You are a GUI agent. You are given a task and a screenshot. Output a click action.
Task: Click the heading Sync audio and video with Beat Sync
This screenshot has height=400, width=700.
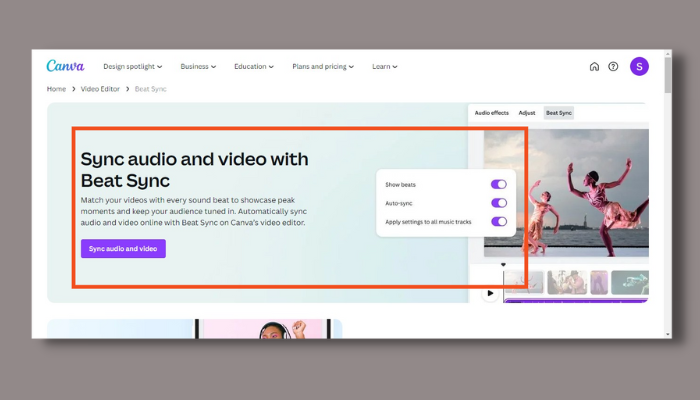pos(194,170)
